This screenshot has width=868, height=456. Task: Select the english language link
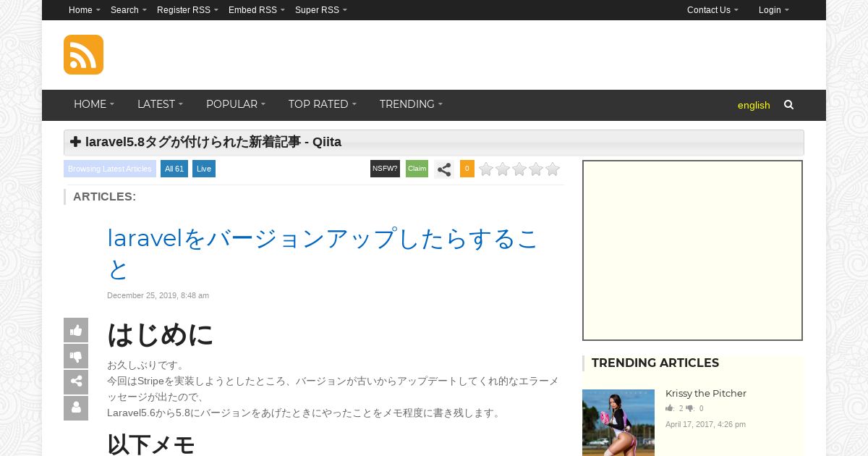[754, 105]
